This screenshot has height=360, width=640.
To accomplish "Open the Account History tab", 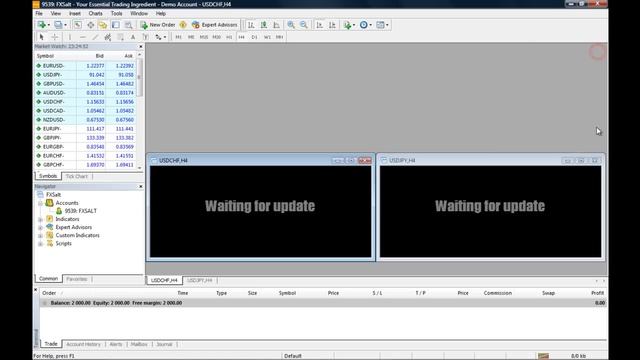I will pos(83,344).
